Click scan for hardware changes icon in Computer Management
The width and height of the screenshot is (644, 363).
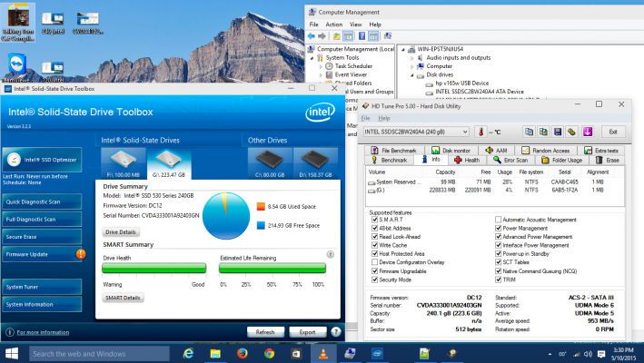(x=387, y=36)
